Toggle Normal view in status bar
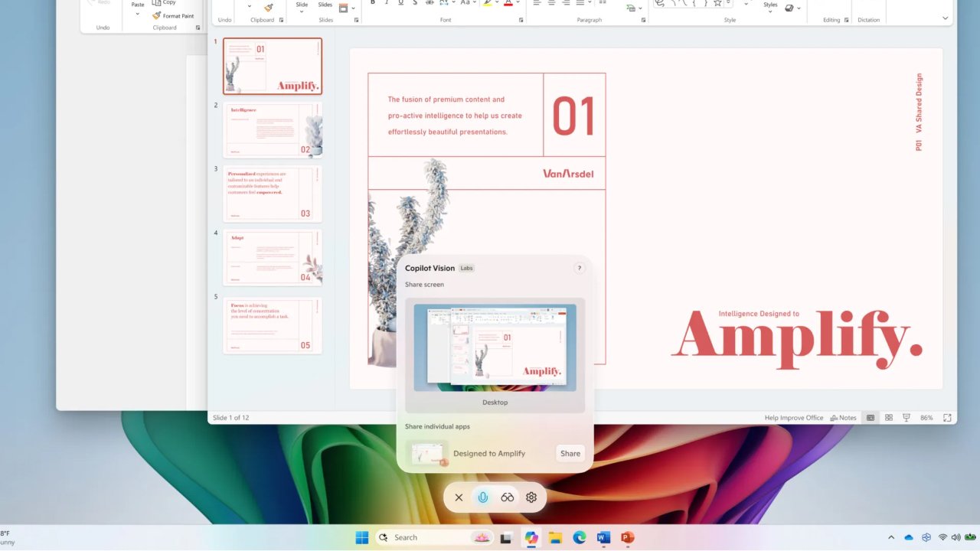980x551 pixels. (871, 418)
